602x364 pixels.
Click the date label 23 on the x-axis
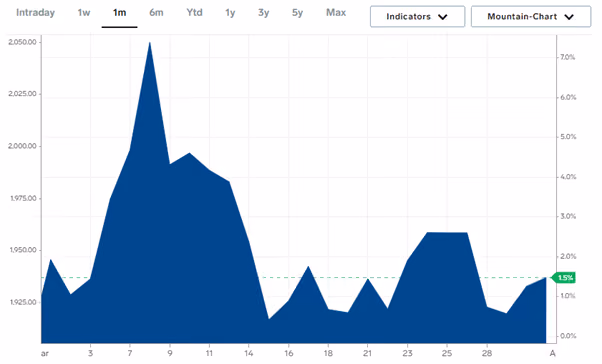[407, 353]
